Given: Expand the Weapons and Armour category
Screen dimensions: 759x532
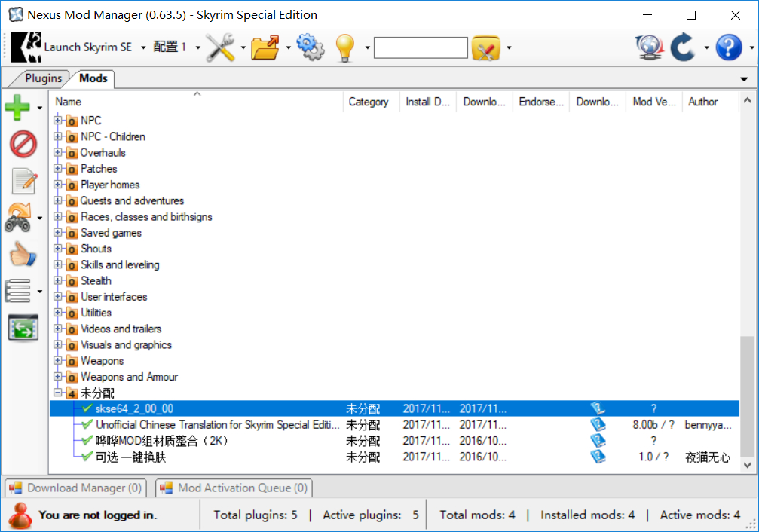Looking at the screenshot, I should coord(57,377).
